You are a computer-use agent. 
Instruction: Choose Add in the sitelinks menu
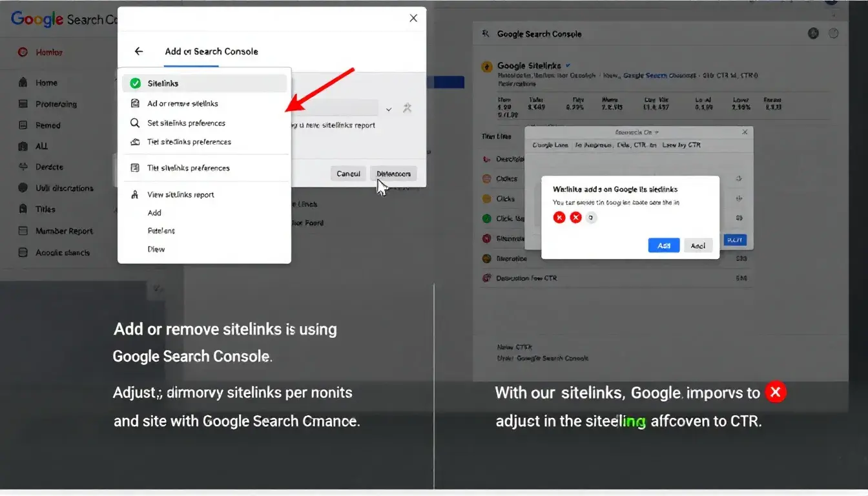(154, 212)
